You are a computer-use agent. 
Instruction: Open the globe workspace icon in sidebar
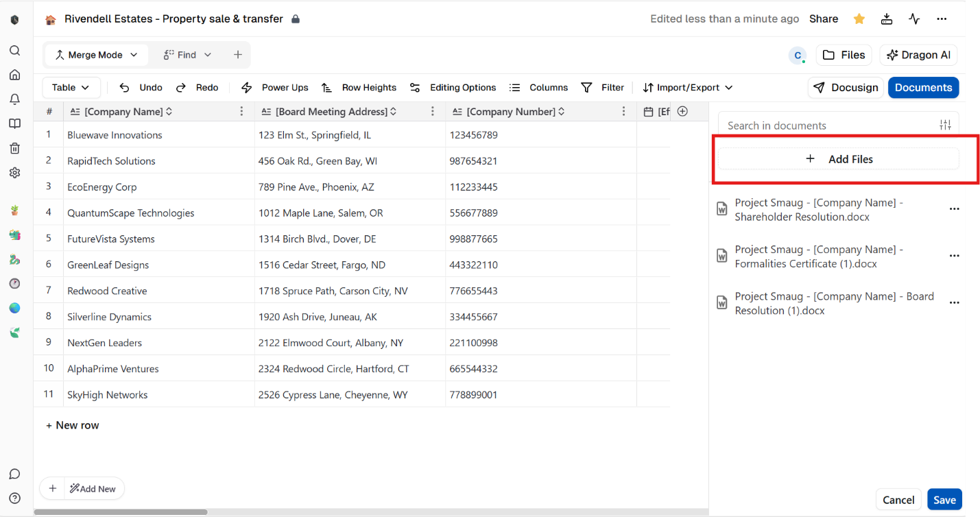(14, 308)
